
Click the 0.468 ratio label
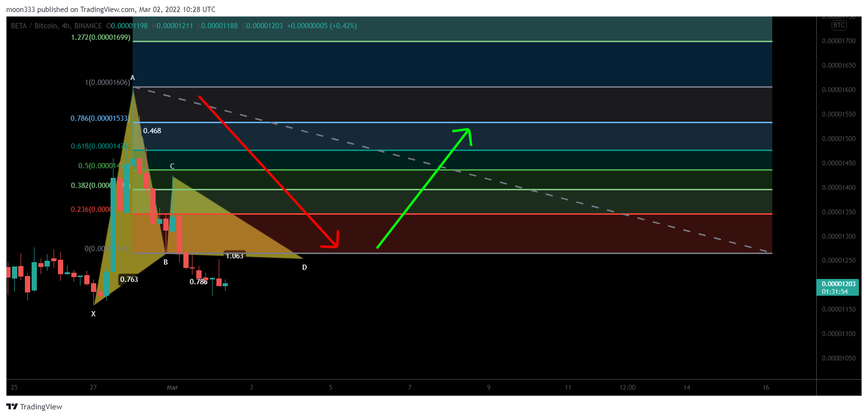[x=152, y=131]
